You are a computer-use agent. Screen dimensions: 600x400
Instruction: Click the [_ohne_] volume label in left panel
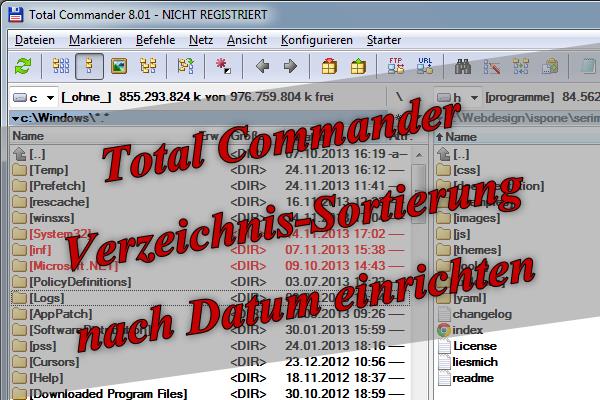click(86, 97)
